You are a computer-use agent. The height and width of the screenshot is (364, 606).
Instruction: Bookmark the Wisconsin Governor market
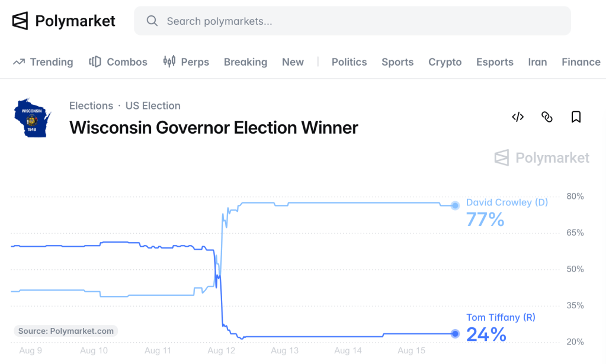pos(576,117)
